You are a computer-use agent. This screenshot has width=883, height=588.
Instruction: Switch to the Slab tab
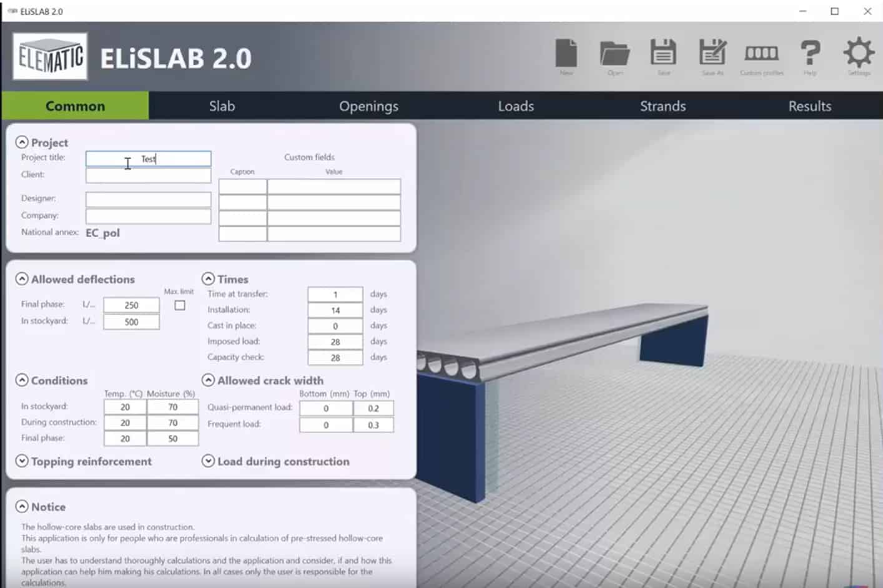tap(222, 105)
